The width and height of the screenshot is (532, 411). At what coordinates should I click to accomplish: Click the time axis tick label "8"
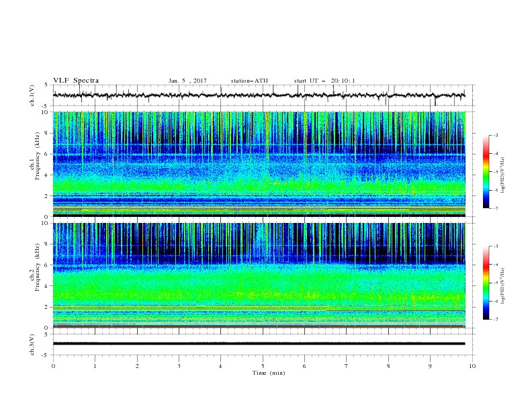coord(388,366)
